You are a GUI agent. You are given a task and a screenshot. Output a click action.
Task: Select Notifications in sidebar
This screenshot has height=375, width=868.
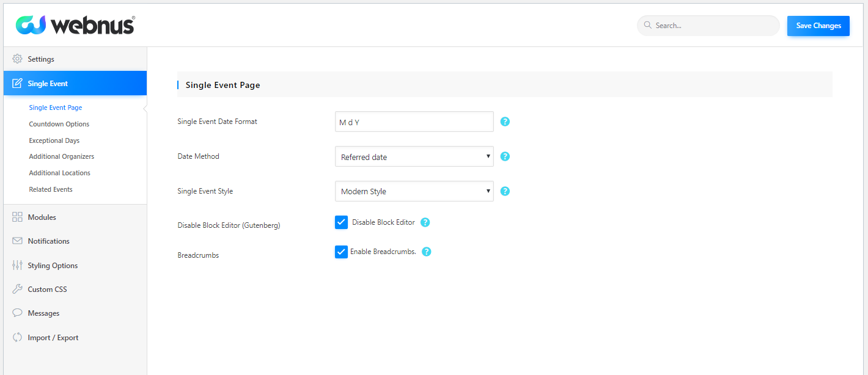click(x=48, y=241)
